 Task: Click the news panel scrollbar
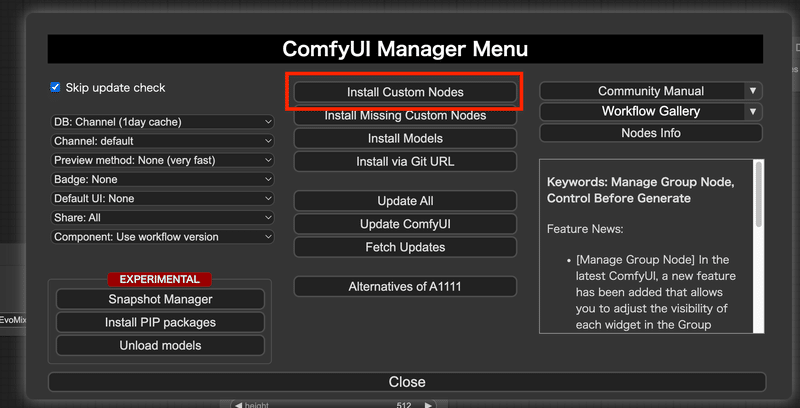click(x=759, y=194)
